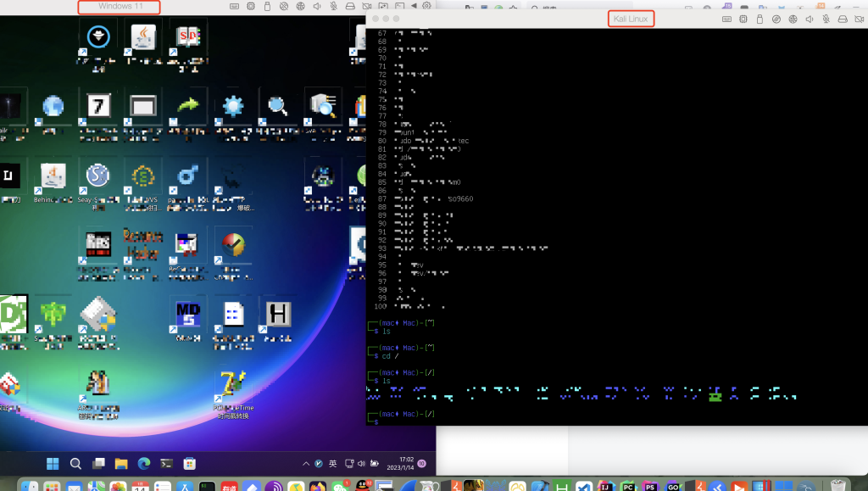Click the 'Kali Linux' window title

pos(631,19)
